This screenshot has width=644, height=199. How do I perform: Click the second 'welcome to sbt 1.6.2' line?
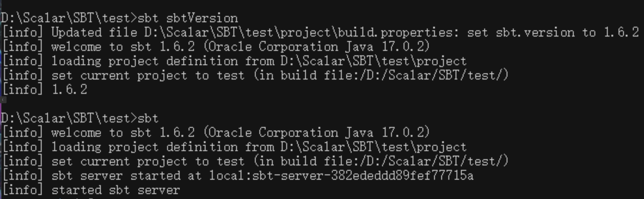click(x=123, y=133)
